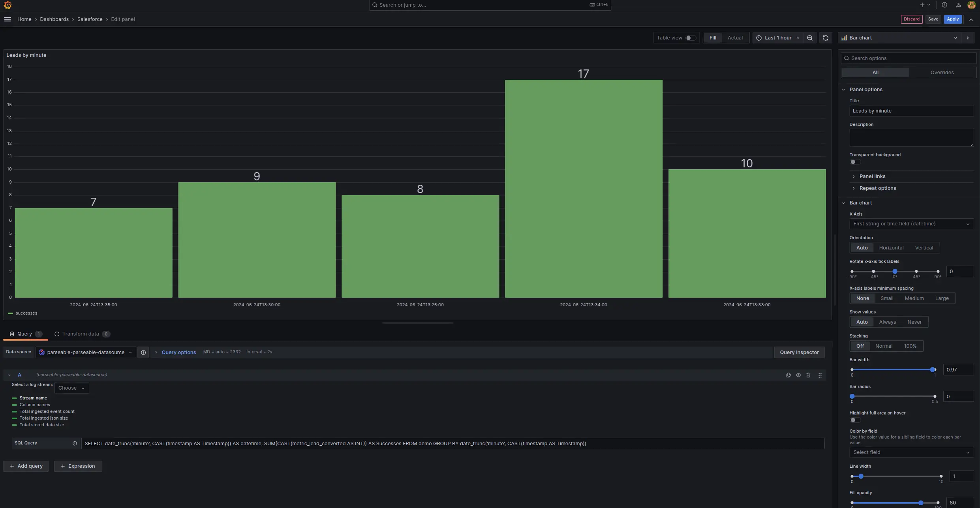This screenshot has width=980, height=508.
Task: Open the X Axis field dropdown
Action: 911,224
